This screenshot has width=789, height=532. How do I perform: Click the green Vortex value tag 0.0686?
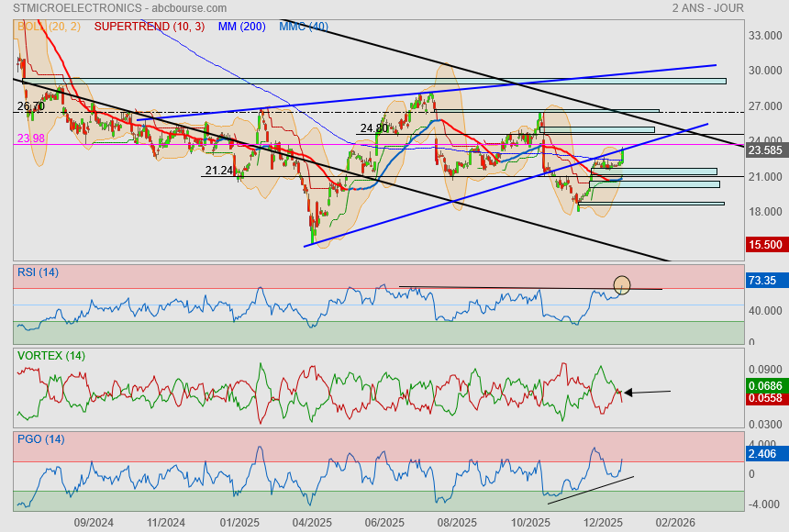tap(764, 386)
